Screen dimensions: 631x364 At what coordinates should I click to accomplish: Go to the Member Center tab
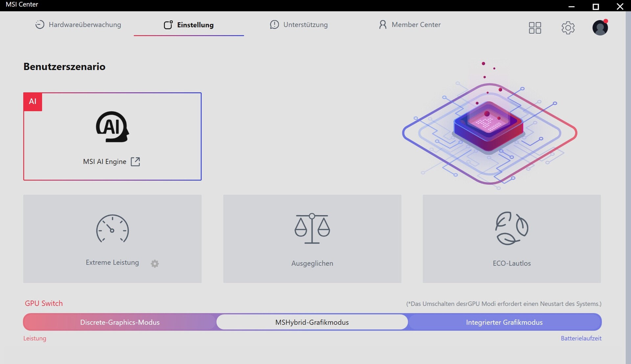click(x=409, y=25)
